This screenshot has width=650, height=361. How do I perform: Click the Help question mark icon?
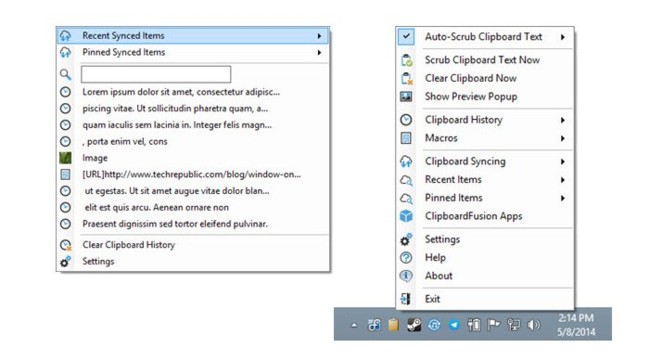(406, 257)
